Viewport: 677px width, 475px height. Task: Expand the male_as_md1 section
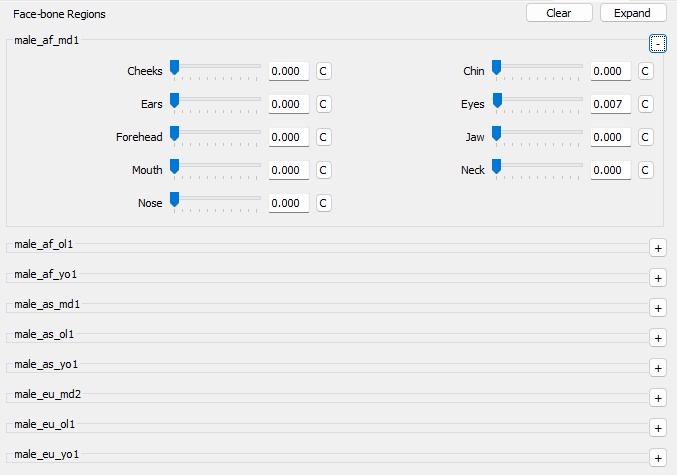657,308
